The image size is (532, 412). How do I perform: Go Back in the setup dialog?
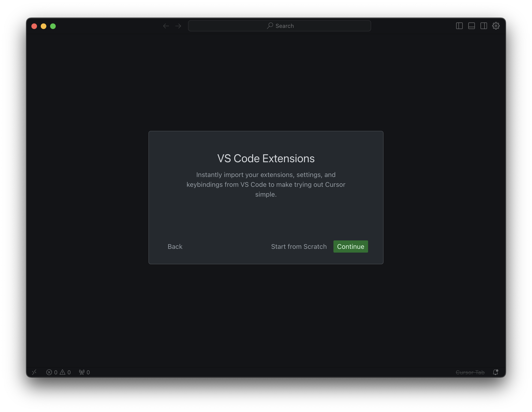tap(175, 246)
